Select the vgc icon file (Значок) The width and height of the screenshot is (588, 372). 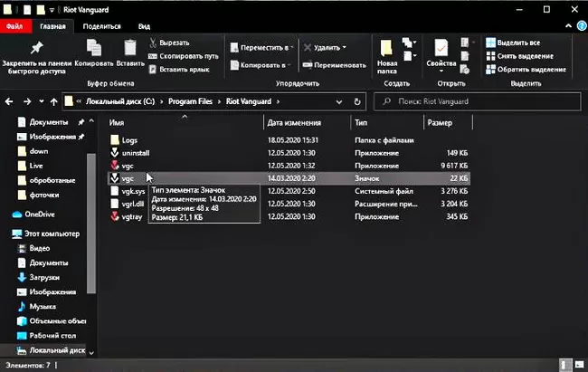[x=289, y=178]
